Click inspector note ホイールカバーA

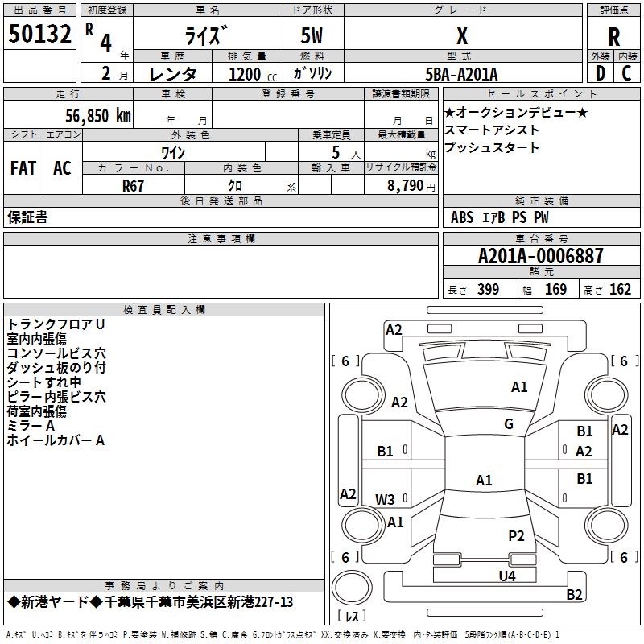56,440
